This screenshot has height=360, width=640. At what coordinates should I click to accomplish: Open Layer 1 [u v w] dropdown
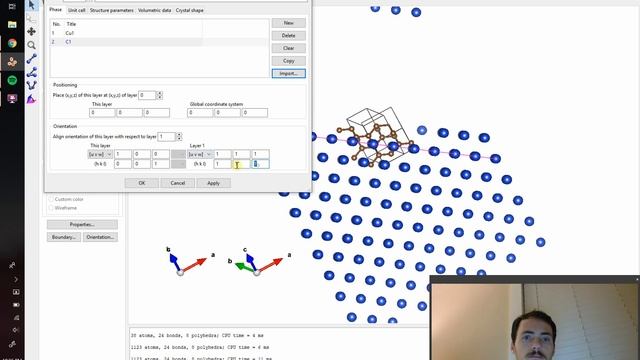(x=200, y=154)
